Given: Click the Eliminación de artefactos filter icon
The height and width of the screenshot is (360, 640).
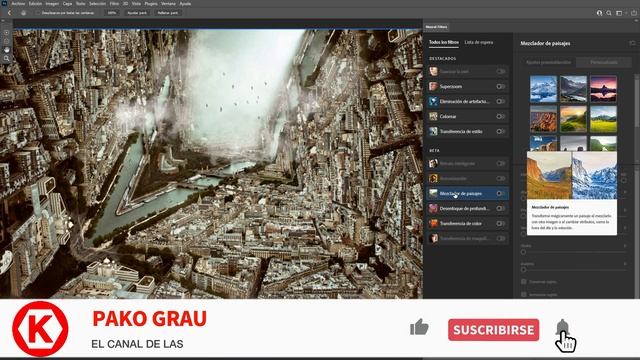Looking at the screenshot, I should [x=433, y=101].
